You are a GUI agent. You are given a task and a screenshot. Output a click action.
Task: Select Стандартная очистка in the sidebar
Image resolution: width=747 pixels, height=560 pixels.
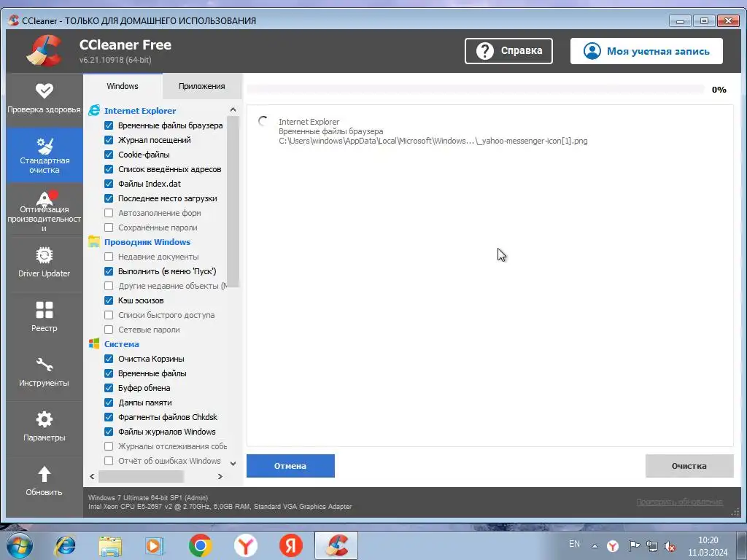click(44, 155)
